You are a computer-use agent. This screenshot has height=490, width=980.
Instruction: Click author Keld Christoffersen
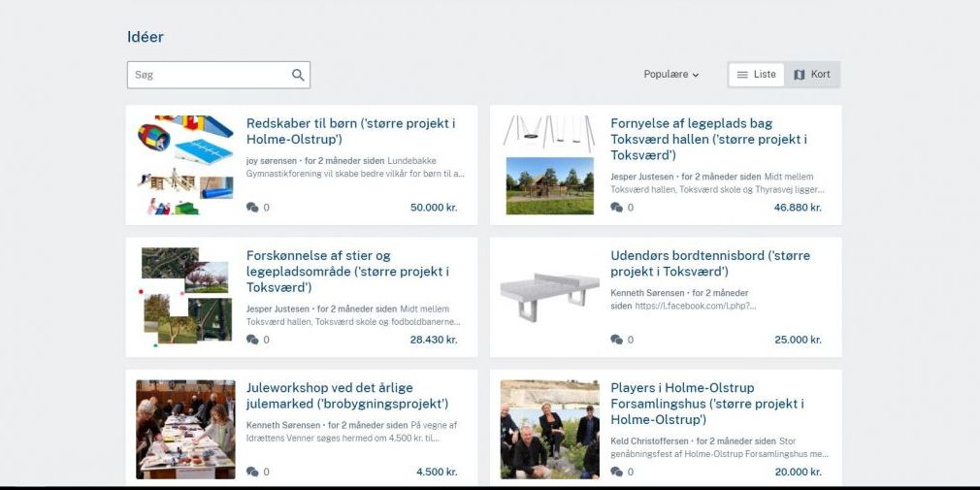650,441
